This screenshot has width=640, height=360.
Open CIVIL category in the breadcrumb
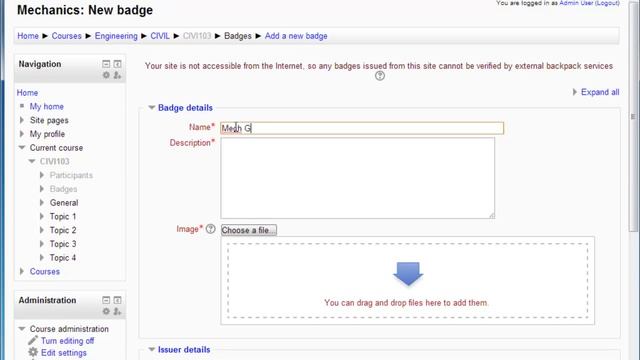(160, 36)
